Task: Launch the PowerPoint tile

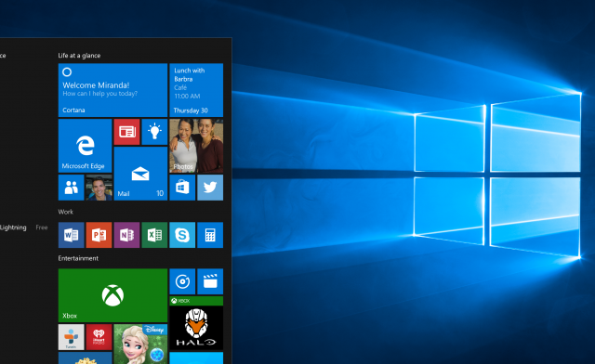Action: coord(99,235)
